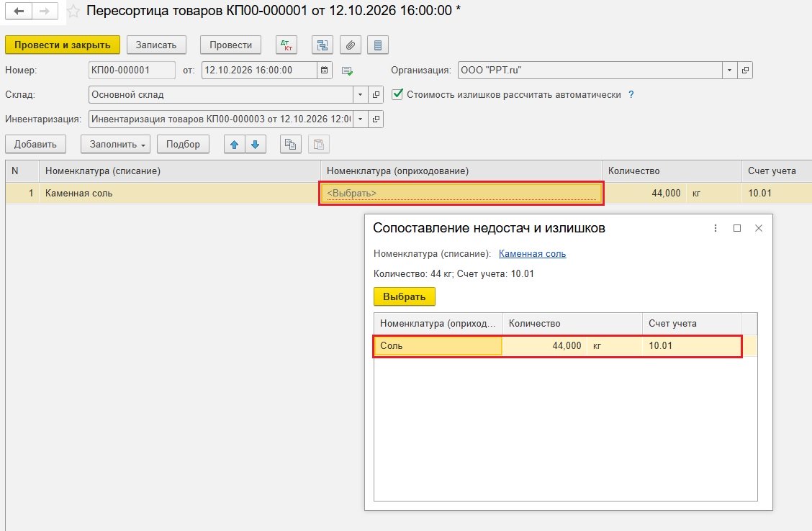Expand the Организация dropdown list
Image resolution: width=812 pixels, height=531 pixels.
click(730, 70)
